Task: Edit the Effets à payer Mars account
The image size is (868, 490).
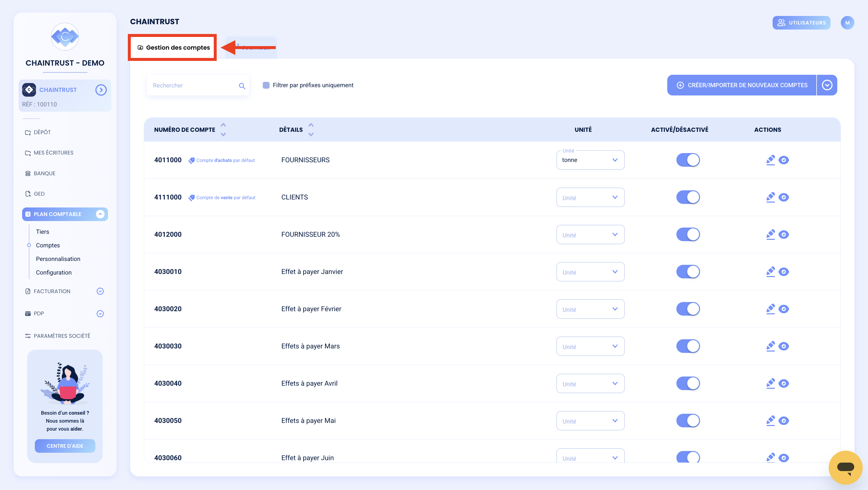Action: click(770, 346)
